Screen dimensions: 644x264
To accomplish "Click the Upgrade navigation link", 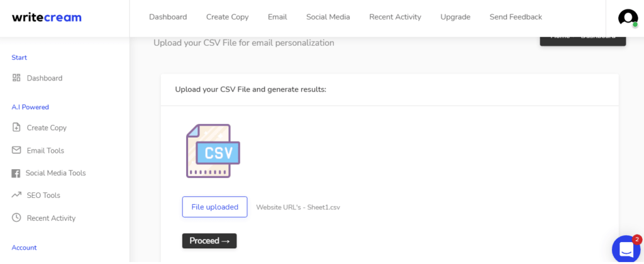I will (x=455, y=17).
